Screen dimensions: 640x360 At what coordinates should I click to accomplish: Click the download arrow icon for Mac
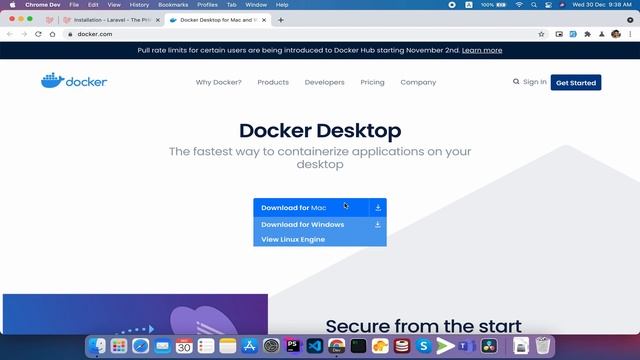click(x=378, y=208)
